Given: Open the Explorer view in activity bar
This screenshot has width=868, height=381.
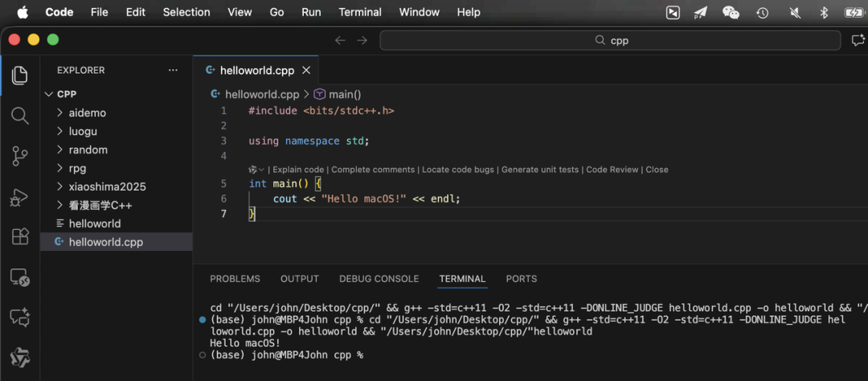Looking at the screenshot, I should (x=20, y=76).
